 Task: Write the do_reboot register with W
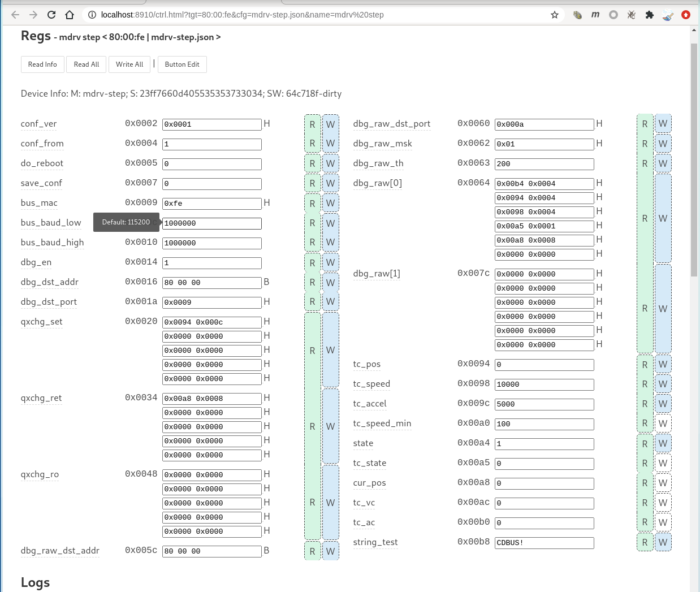(331, 164)
